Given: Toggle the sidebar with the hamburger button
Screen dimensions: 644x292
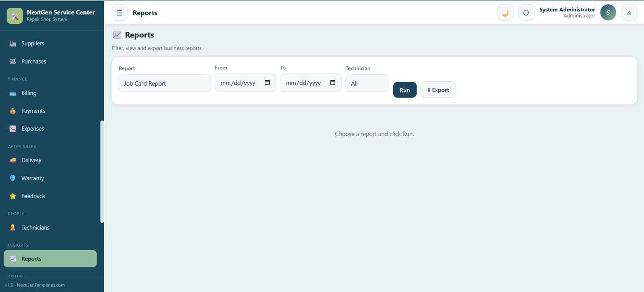Looking at the screenshot, I should tap(120, 13).
